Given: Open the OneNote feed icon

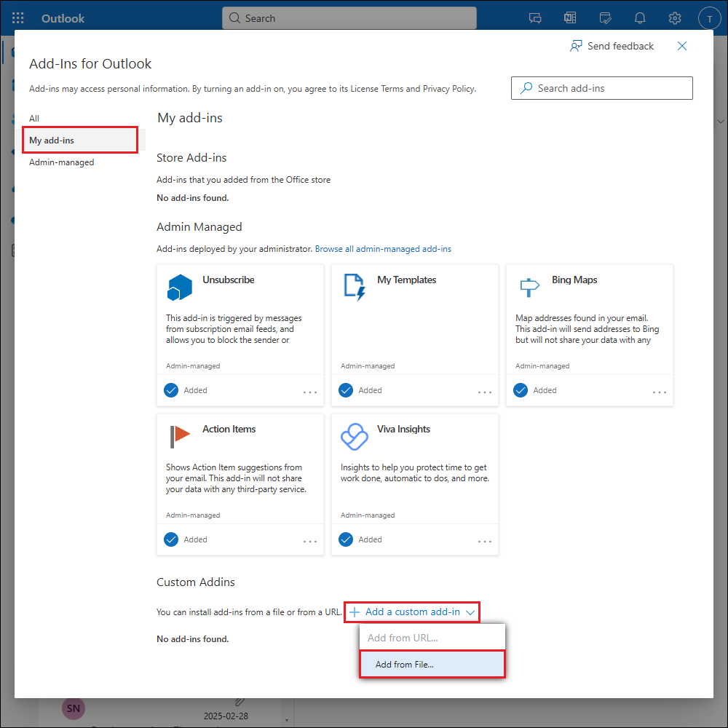Looking at the screenshot, I should tap(570, 18).
